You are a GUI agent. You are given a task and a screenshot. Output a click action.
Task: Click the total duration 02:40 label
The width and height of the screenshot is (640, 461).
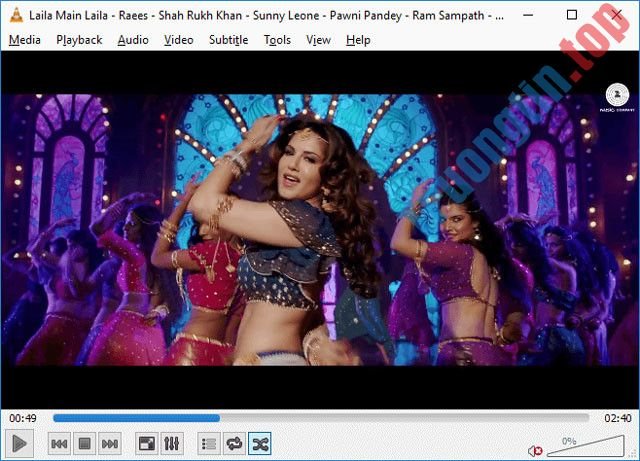click(618, 418)
